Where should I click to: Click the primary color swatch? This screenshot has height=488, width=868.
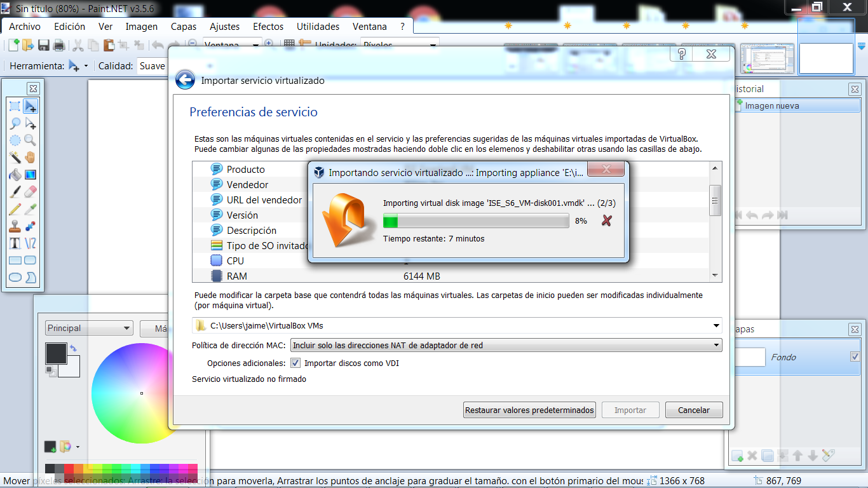click(55, 353)
